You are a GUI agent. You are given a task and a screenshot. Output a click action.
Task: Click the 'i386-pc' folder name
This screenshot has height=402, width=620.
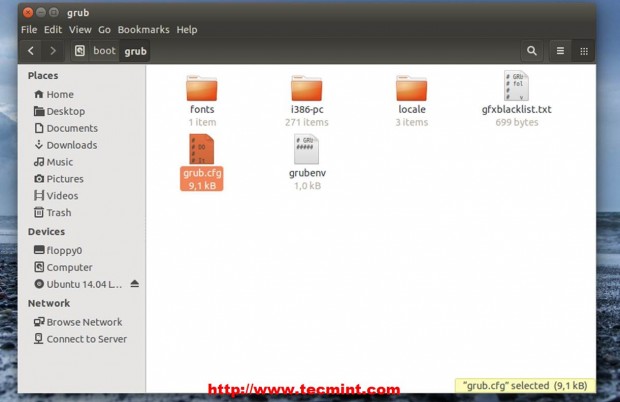[307, 109]
